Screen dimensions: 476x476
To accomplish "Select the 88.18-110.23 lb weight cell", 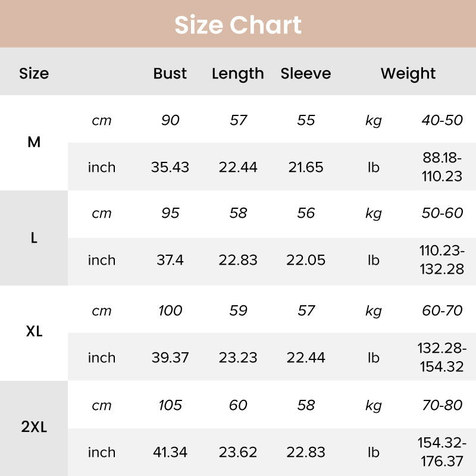I will pos(442,167).
